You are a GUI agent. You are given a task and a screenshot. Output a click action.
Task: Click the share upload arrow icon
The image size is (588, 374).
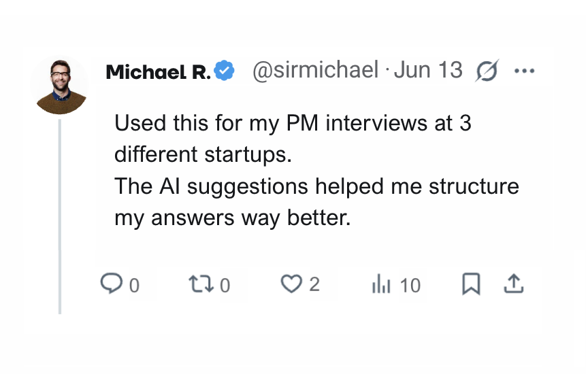click(514, 284)
